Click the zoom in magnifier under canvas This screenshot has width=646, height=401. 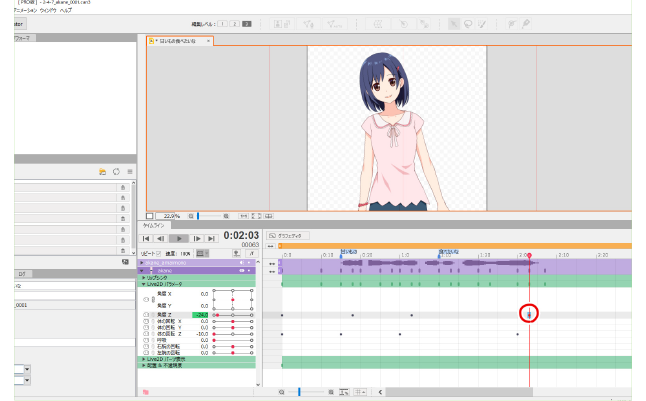(x=226, y=216)
